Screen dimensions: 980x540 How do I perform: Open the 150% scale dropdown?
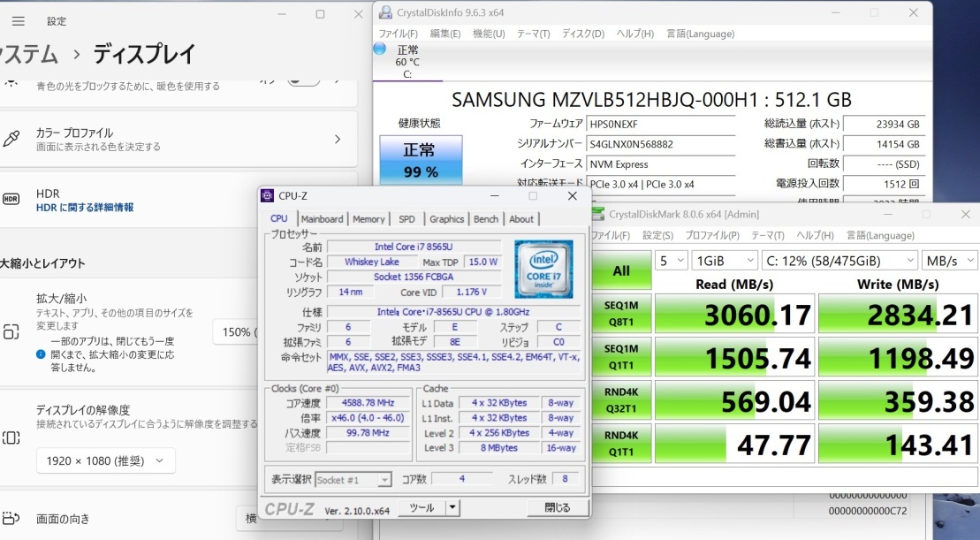(236, 332)
